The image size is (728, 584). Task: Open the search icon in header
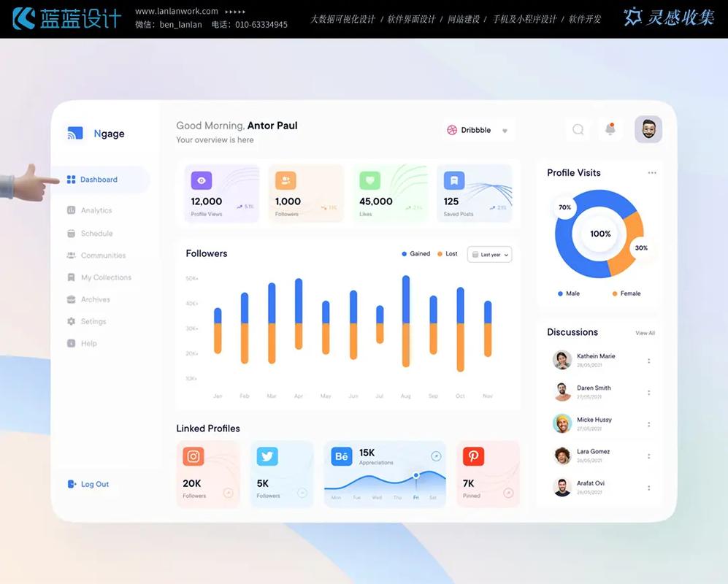click(578, 129)
